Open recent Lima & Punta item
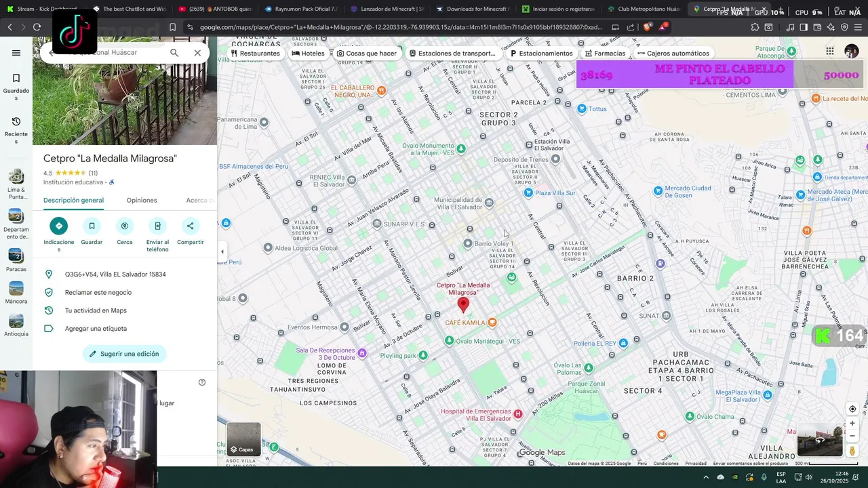The image size is (868, 488). [x=16, y=184]
